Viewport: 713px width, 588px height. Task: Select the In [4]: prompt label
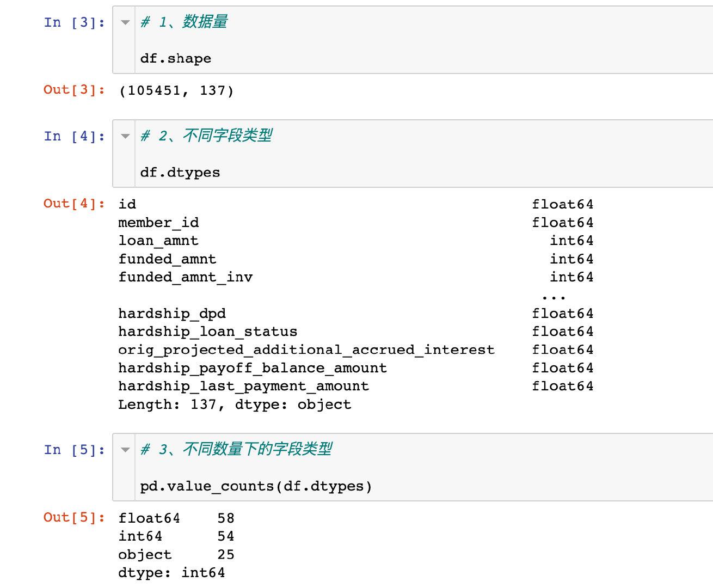pyautogui.click(x=75, y=136)
